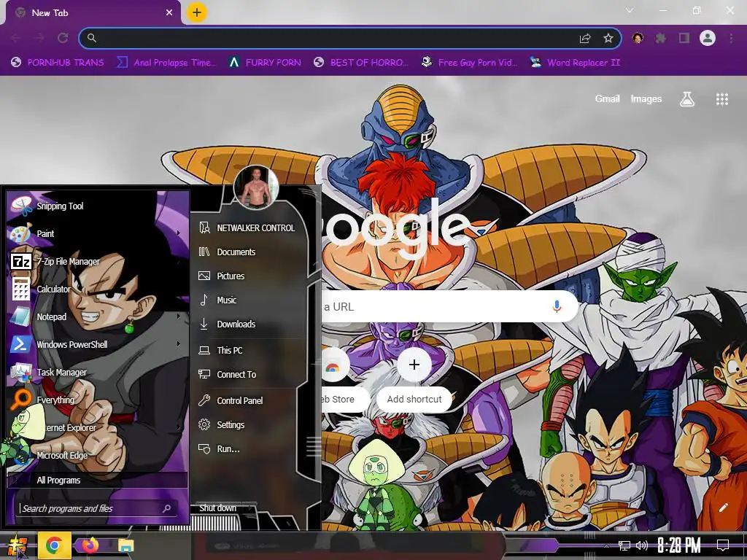This screenshot has height=560, width=747.
Task: Open Control Panel from start menu
Action: click(x=248, y=401)
